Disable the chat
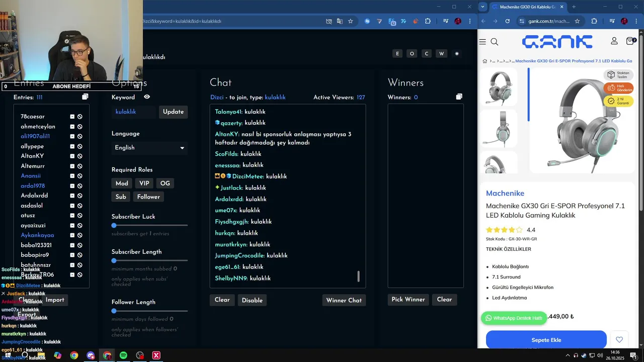Screen dimensions: 644x362 pyautogui.click(x=252, y=300)
